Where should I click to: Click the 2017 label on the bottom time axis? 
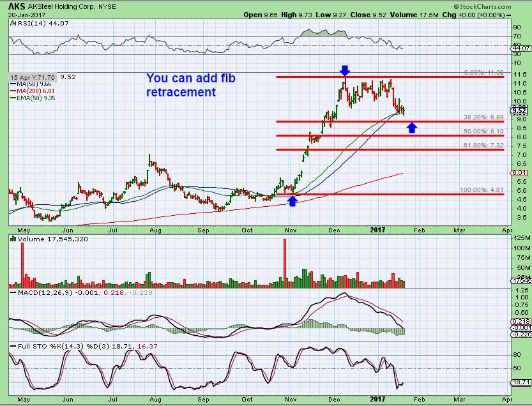click(x=377, y=399)
